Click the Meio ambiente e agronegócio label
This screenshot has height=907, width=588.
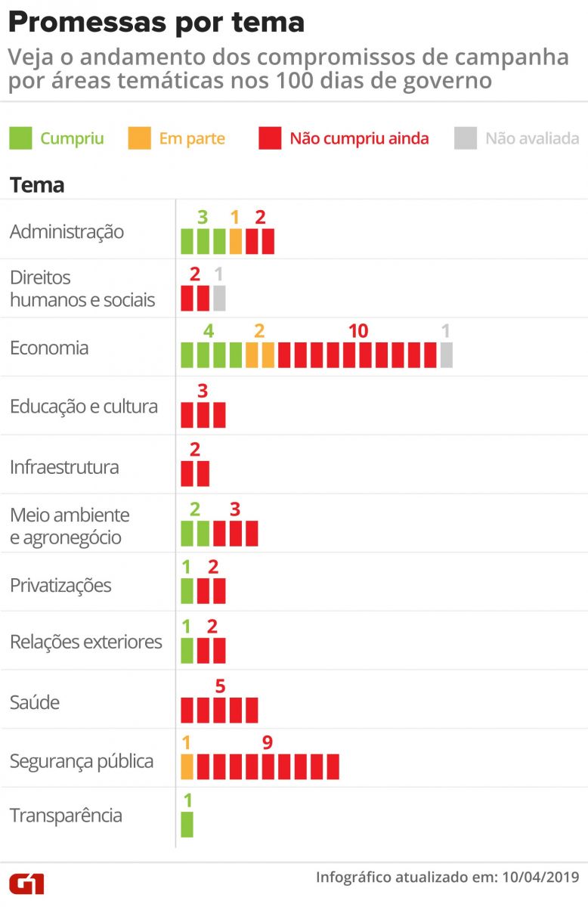pyautogui.click(x=70, y=526)
